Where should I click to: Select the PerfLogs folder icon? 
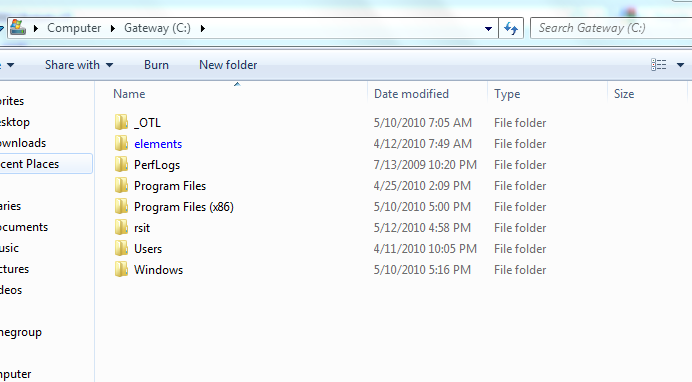coord(121,165)
